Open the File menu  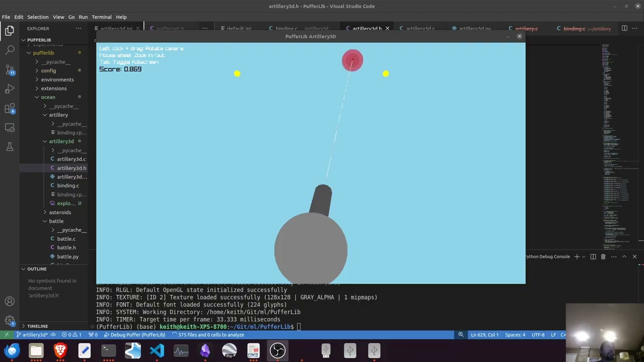(6, 17)
